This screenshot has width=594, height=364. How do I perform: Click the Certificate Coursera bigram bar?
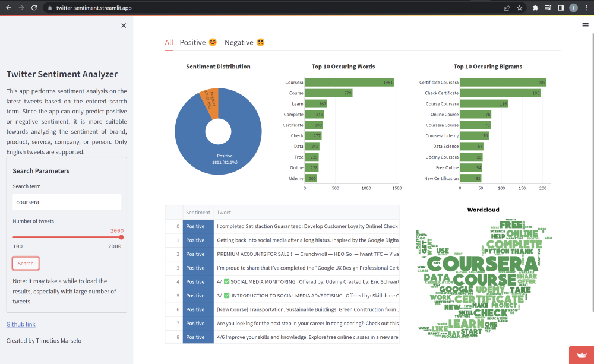(503, 83)
